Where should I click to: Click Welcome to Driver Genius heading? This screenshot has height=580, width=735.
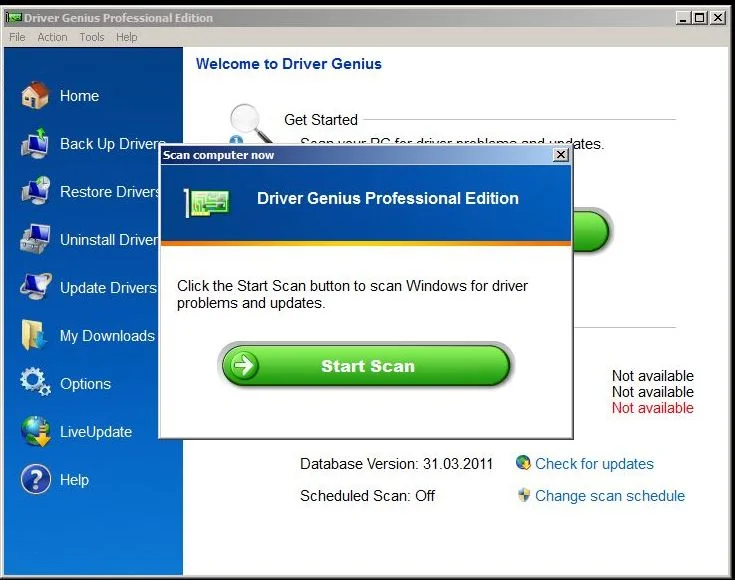[289, 64]
